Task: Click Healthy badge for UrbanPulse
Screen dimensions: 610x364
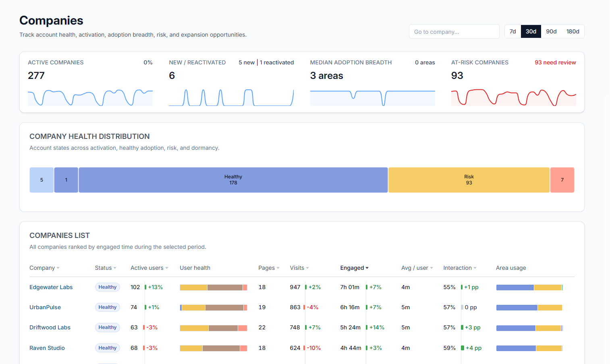Action: point(108,307)
